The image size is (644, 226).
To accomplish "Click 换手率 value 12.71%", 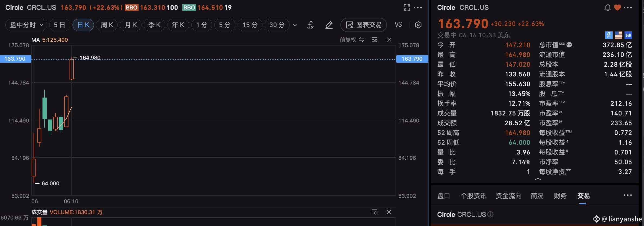I will (519, 104).
